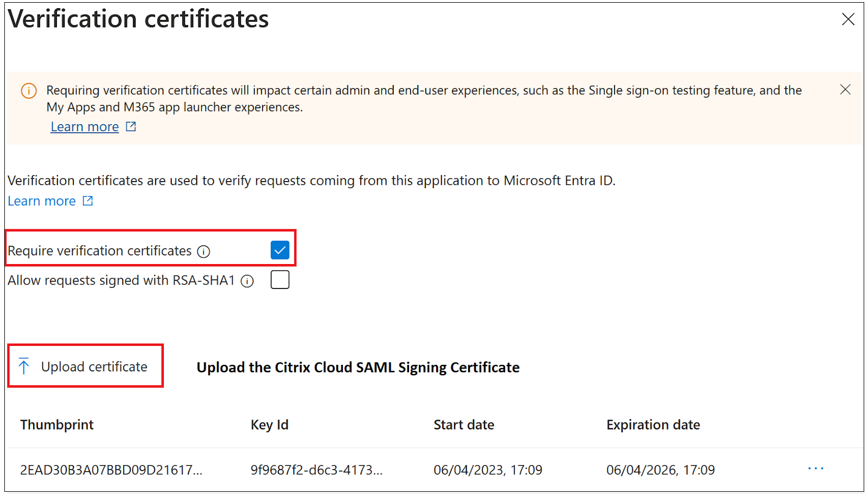Click the Upload certificate button
Image resolution: width=868 pixels, height=495 pixels.
pos(86,367)
